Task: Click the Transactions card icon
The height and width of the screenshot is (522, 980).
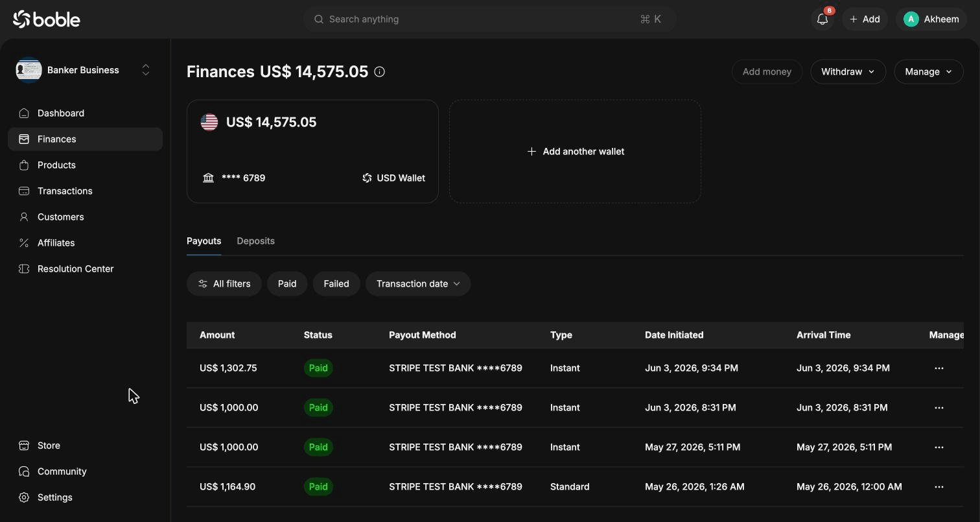Action: coord(24,191)
